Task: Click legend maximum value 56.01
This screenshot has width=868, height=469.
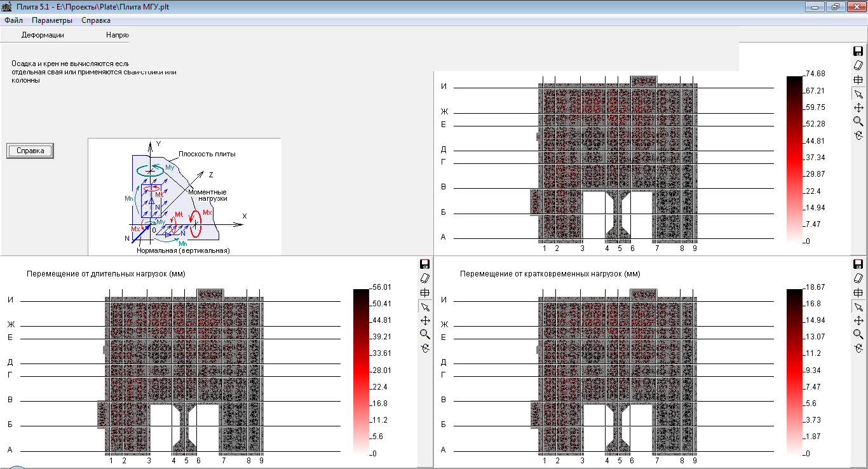Action: coord(381,287)
